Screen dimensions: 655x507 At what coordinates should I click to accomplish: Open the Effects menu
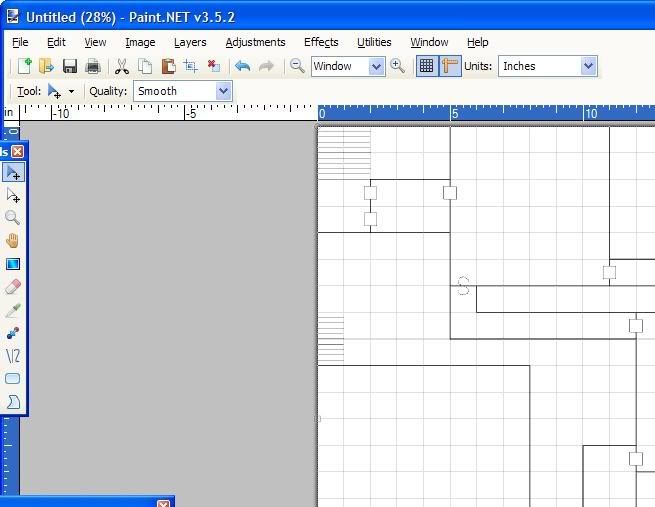(321, 42)
